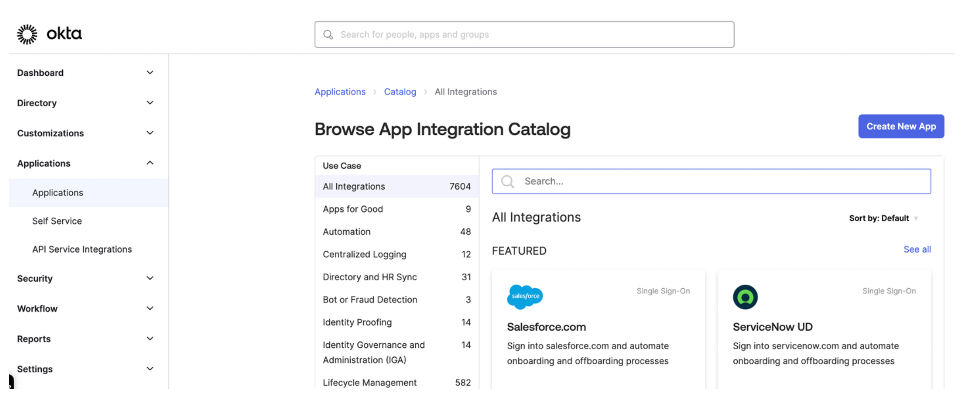Click the All Integrations breadcrumb text

pos(466,92)
